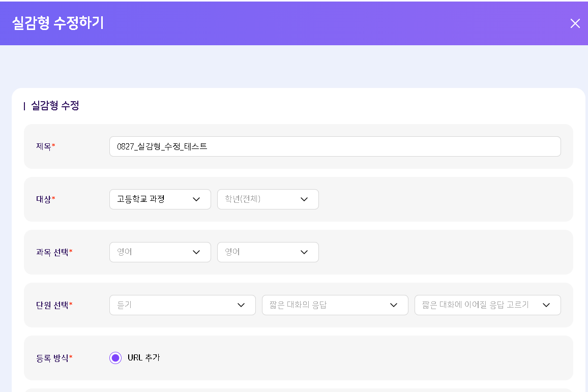The width and height of the screenshot is (588, 392).
Task: Click chevron arrow on 듣기 selector
Action: [241, 305]
